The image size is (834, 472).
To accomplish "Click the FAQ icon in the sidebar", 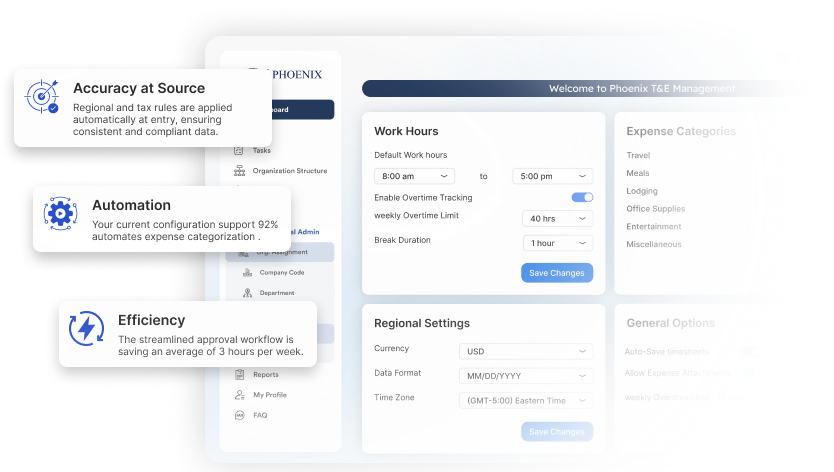I will click(x=240, y=414).
